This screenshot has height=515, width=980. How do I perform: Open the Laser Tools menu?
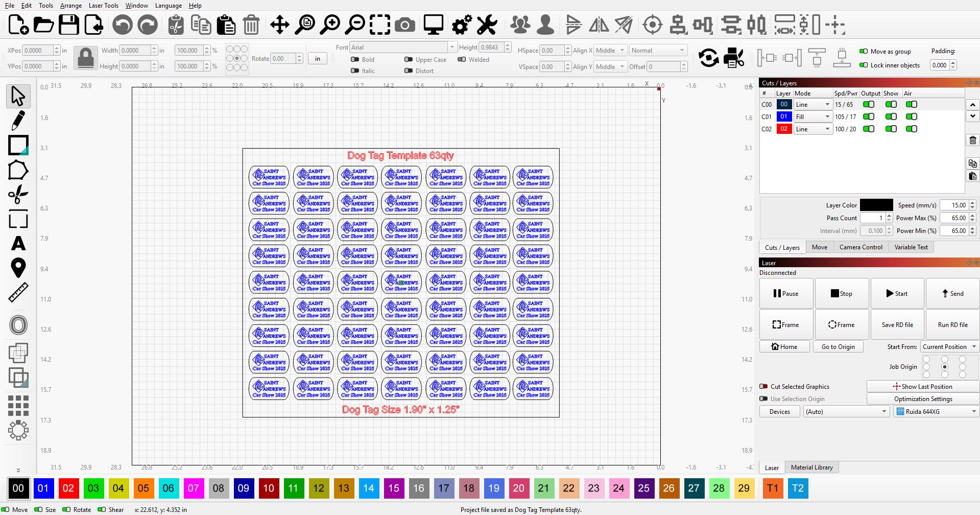coord(103,6)
